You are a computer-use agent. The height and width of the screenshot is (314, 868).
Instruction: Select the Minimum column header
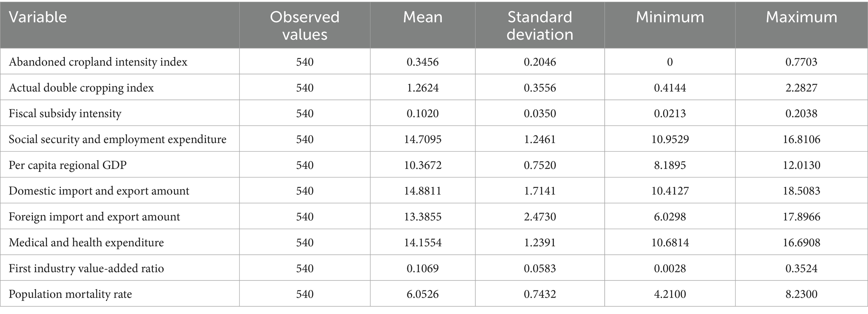670,17
